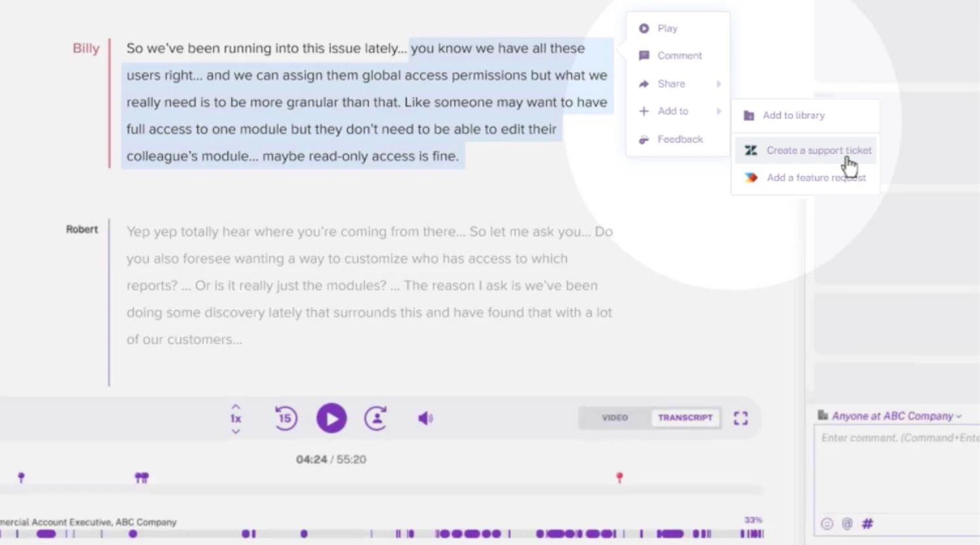Insert emoji using the smiley icon
This screenshot has height=545, width=980.
pos(827,523)
